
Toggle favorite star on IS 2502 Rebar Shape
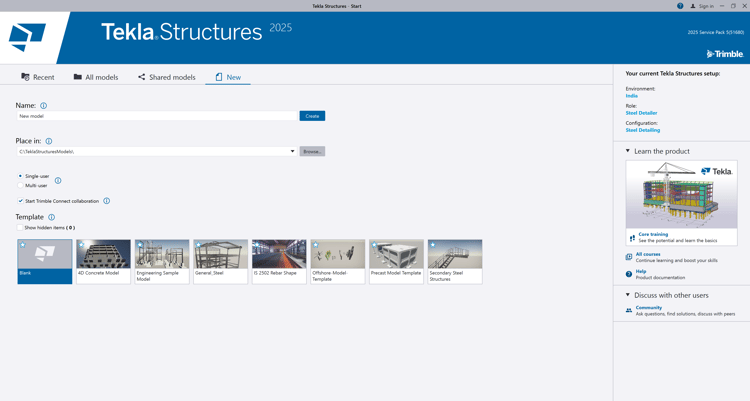(x=257, y=245)
